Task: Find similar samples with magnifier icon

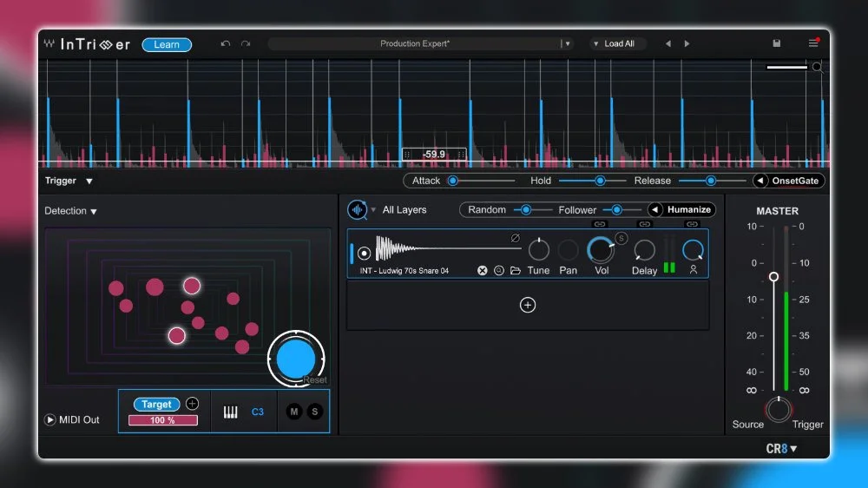Action: point(499,270)
